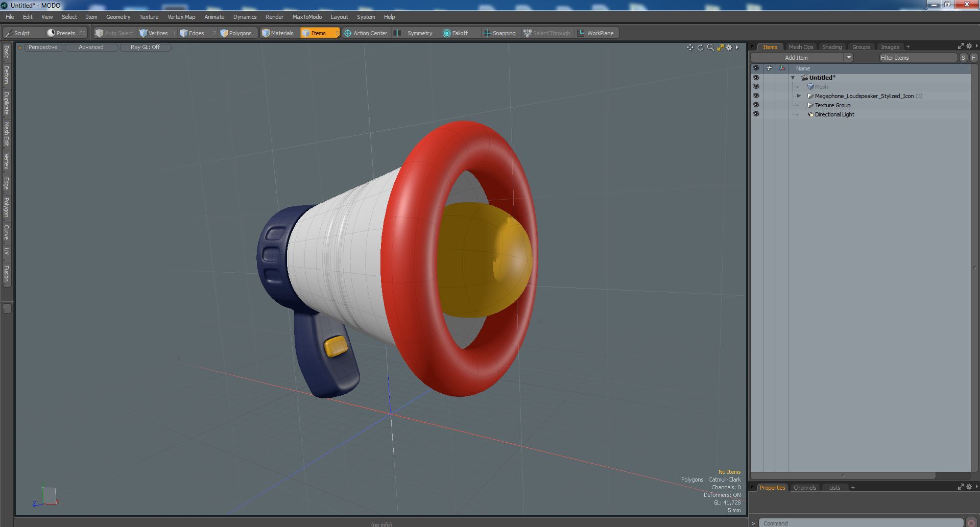Open the Action Center options

tap(366, 33)
